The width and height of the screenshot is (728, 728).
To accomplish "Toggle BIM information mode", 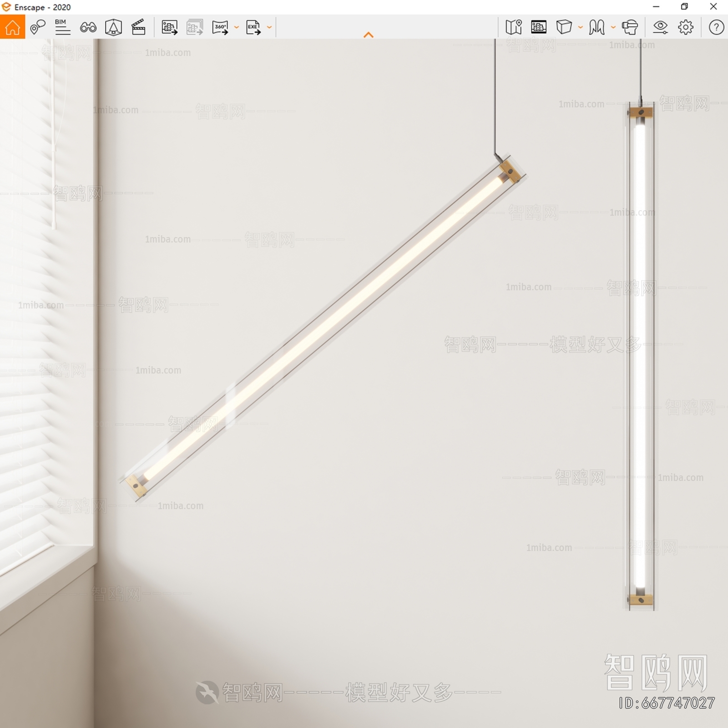I will 62,27.
